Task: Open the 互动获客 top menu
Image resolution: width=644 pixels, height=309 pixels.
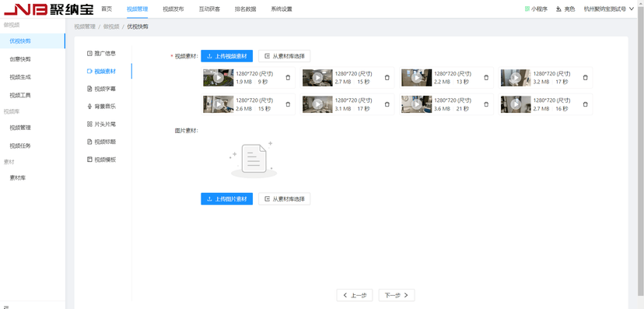Action: pos(209,9)
